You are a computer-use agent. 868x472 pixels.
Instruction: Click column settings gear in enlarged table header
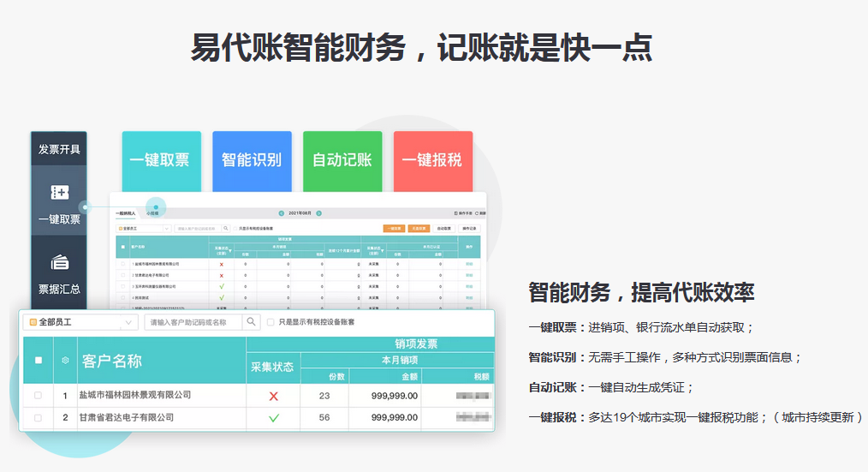point(65,360)
